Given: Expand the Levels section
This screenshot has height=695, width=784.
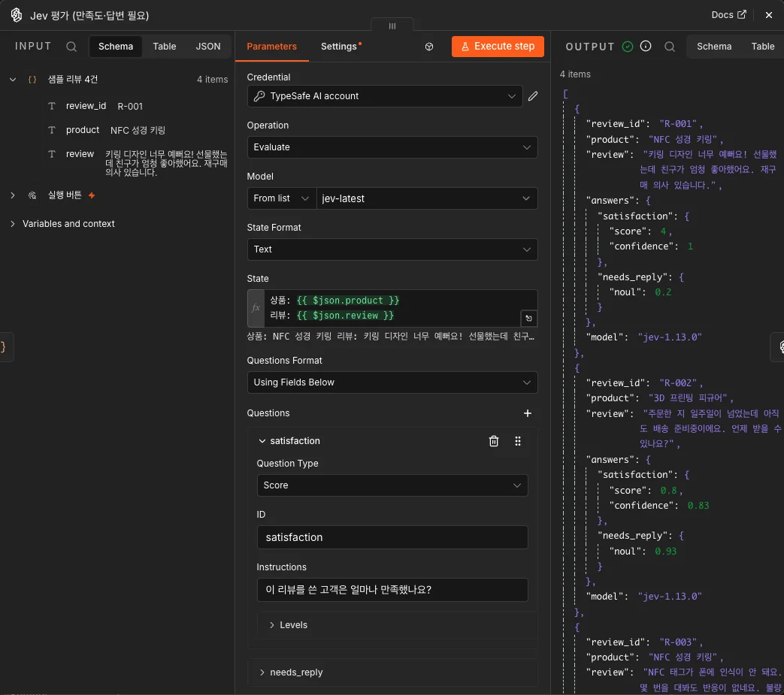Looking at the screenshot, I should pyautogui.click(x=272, y=625).
